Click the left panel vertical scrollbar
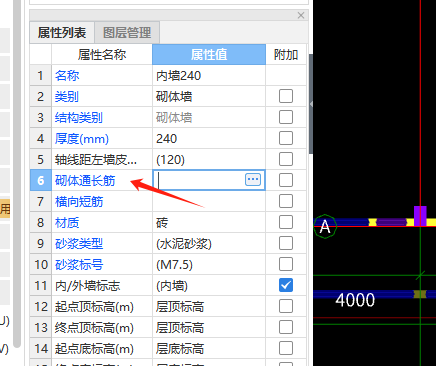 coord(17,173)
